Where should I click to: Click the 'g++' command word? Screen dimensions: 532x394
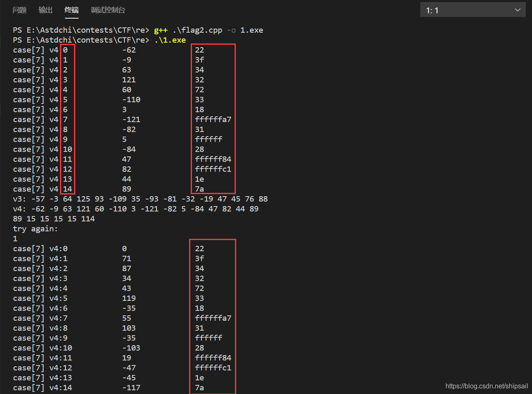click(160, 30)
